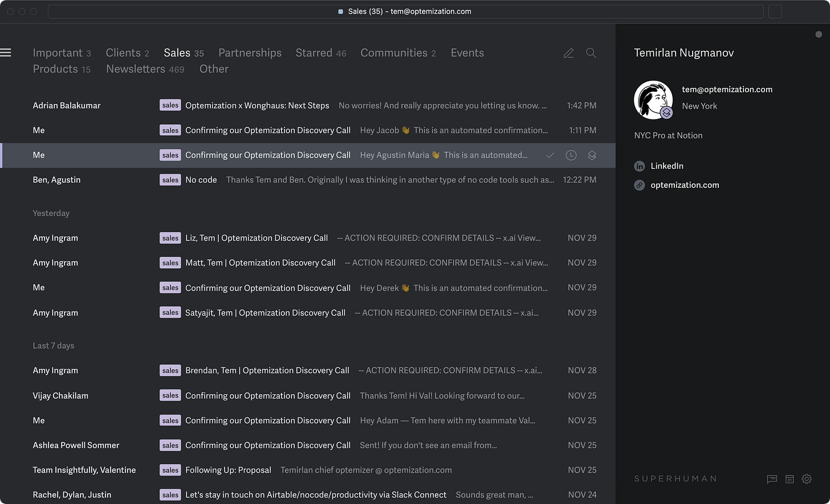
Task: Click the NYC Pro at Notion bio text
Action: point(668,136)
